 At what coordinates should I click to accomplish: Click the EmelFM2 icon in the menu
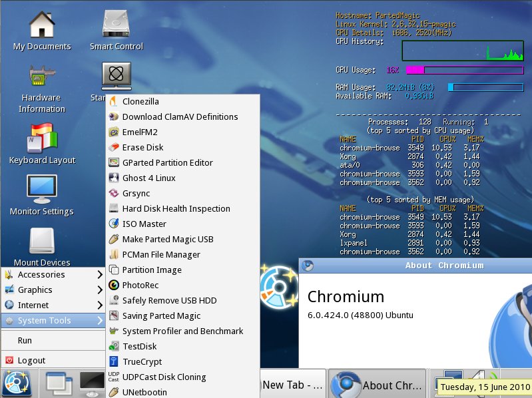[114, 132]
